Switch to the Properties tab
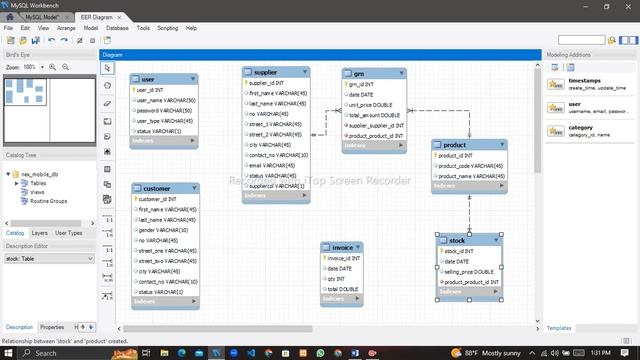 click(x=52, y=327)
